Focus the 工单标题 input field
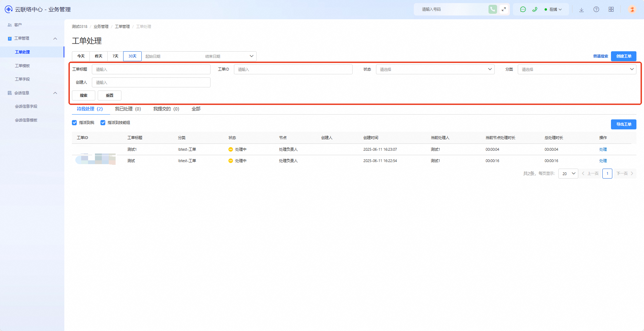The image size is (644, 331). (151, 70)
